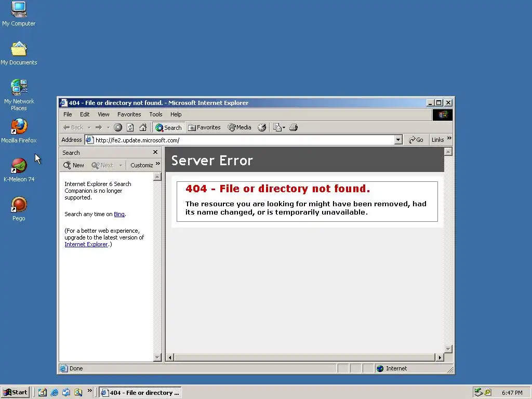Viewport: 532px width, 399px height.
Task: Click page vertical scrollbar up arrow
Action: 448,152
